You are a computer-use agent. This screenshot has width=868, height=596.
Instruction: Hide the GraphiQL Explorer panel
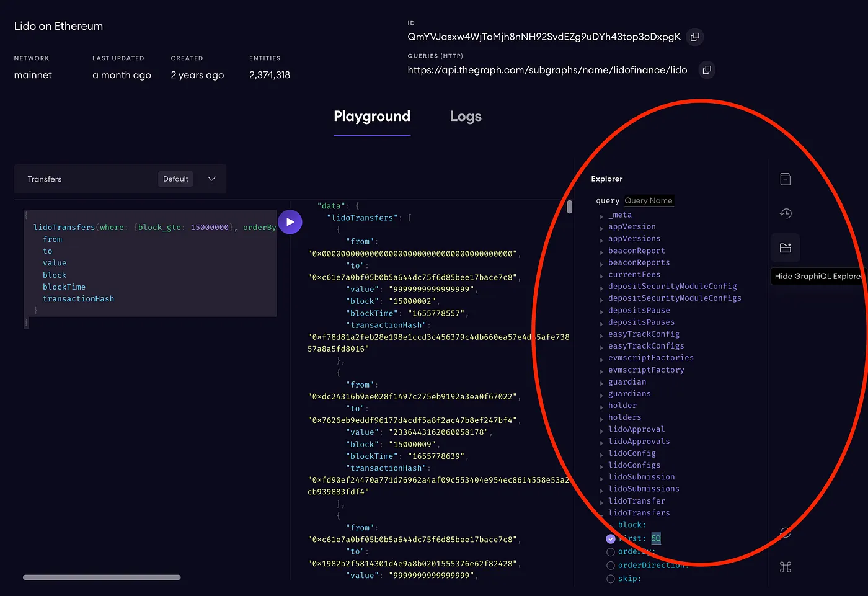786,248
